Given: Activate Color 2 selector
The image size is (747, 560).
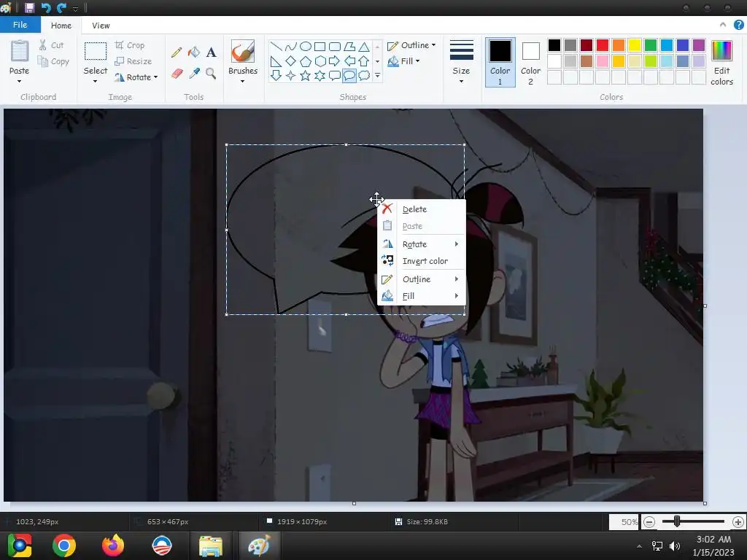Looking at the screenshot, I should click(x=530, y=63).
